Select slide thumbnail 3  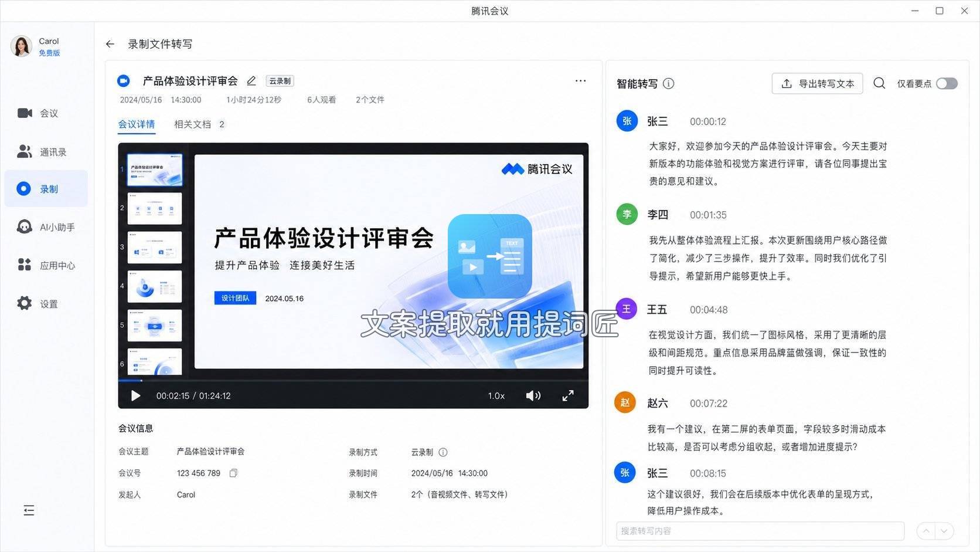click(155, 247)
